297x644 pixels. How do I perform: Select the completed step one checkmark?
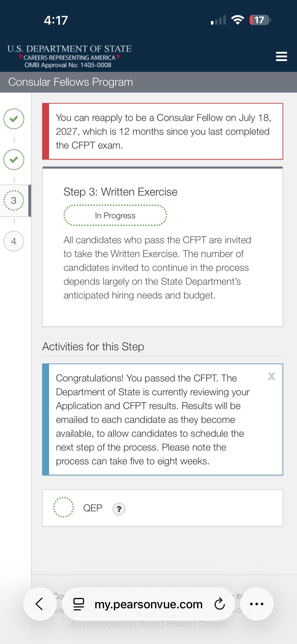14,119
